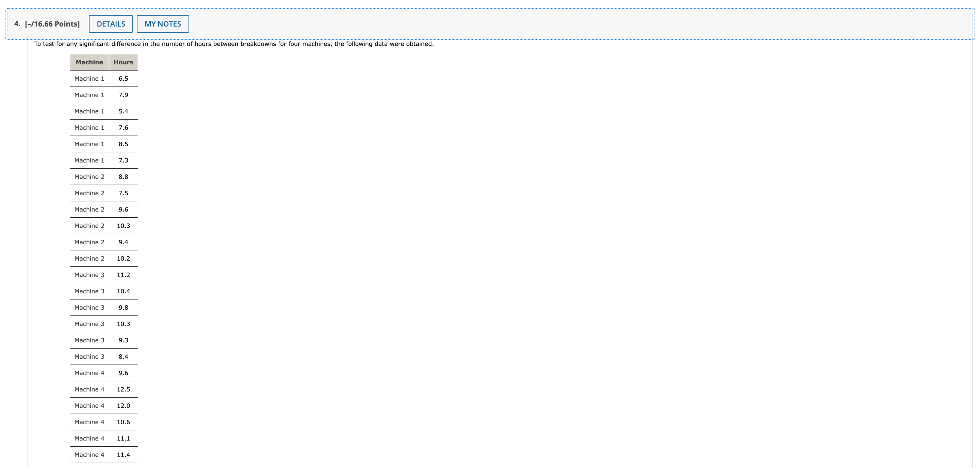
Task: Open the MY NOTES button
Action: (163, 24)
